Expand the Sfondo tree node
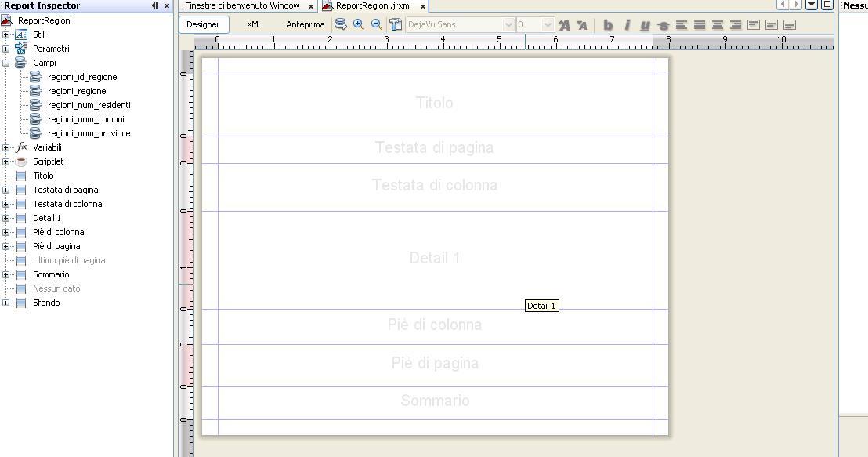The image size is (868, 457). coord(6,303)
